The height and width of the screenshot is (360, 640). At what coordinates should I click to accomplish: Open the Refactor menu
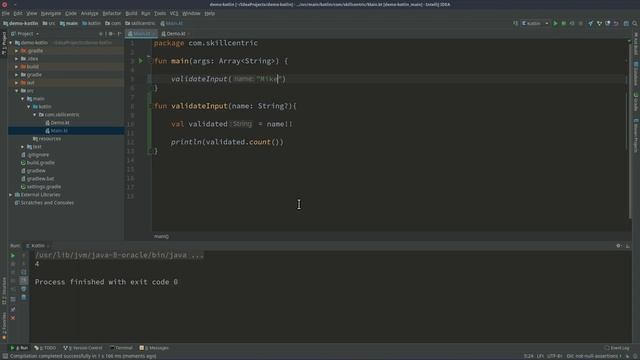click(x=111, y=13)
